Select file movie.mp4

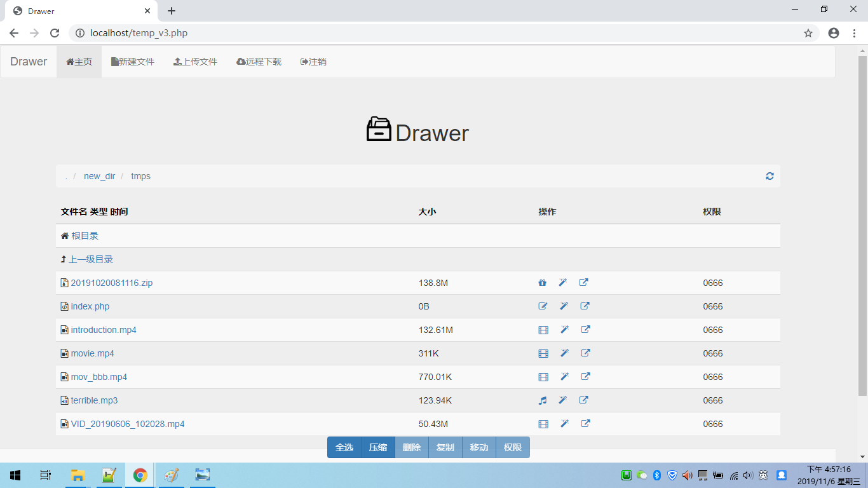93,353
